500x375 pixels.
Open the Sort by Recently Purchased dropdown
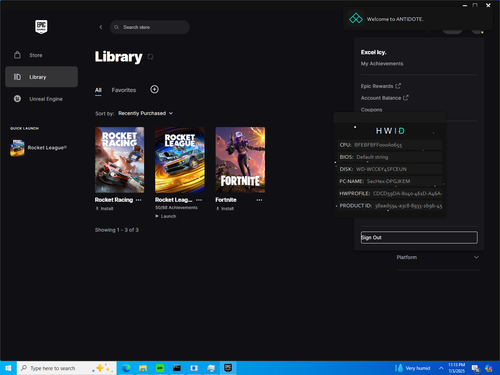(145, 113)
